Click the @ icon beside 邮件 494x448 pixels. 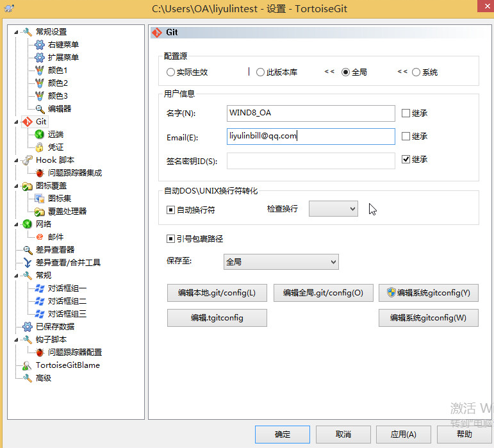pos(39,236)
